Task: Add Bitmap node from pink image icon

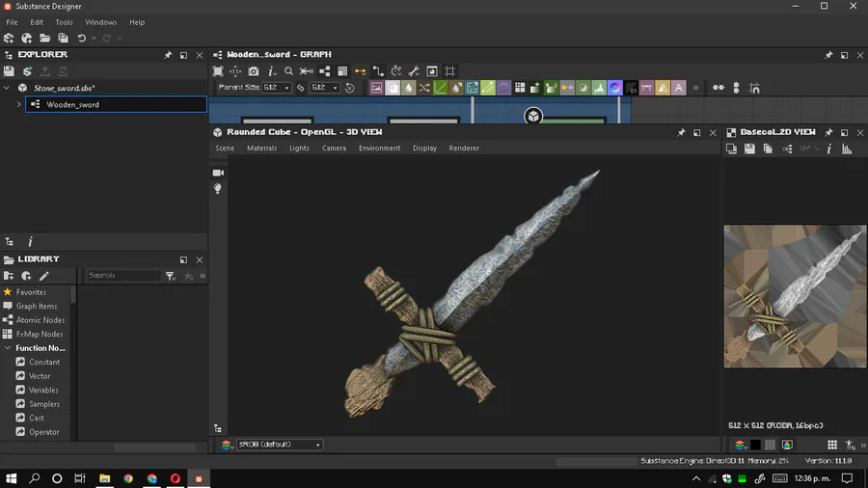Action: click(x=376, y=88)
